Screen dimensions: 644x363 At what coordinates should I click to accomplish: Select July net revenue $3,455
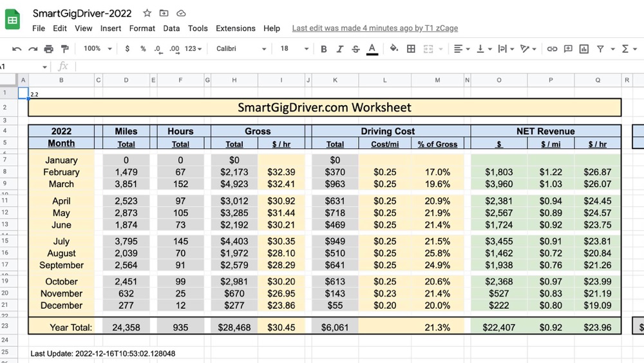click(498, 241)
